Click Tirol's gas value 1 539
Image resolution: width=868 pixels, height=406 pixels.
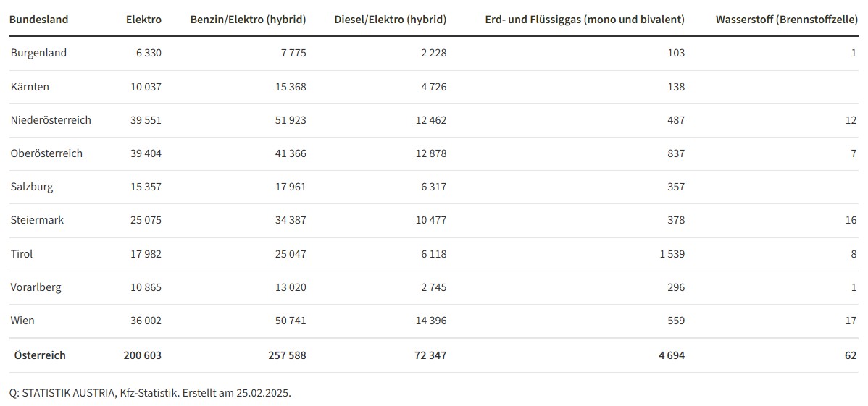click(672, 254)
